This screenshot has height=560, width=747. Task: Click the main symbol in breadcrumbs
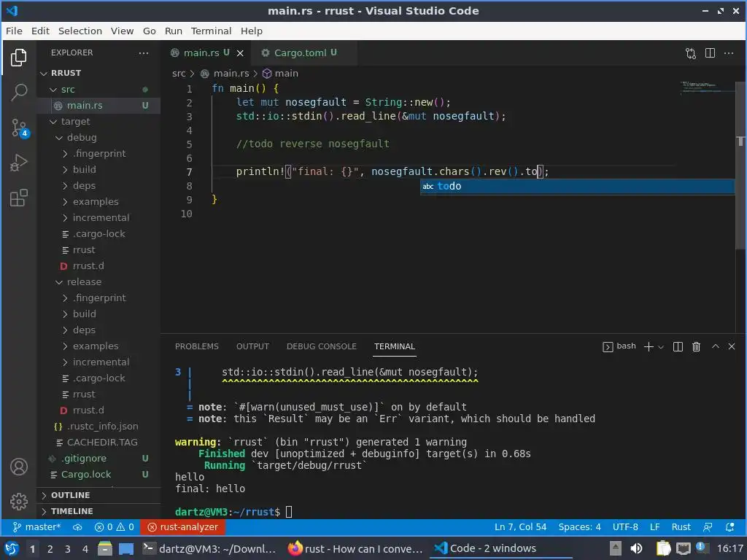click(281, 74)
